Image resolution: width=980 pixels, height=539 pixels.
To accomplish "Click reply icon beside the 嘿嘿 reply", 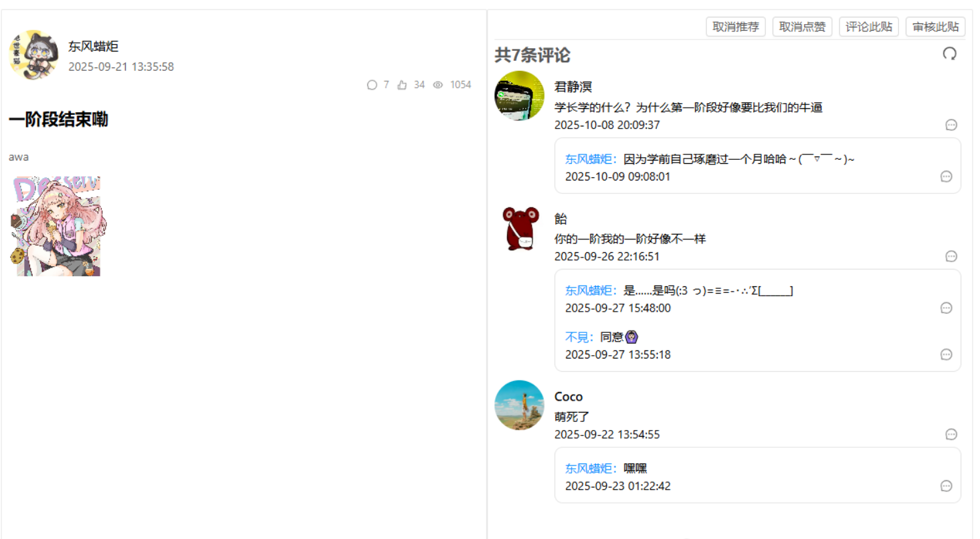I will click(946, 486).
